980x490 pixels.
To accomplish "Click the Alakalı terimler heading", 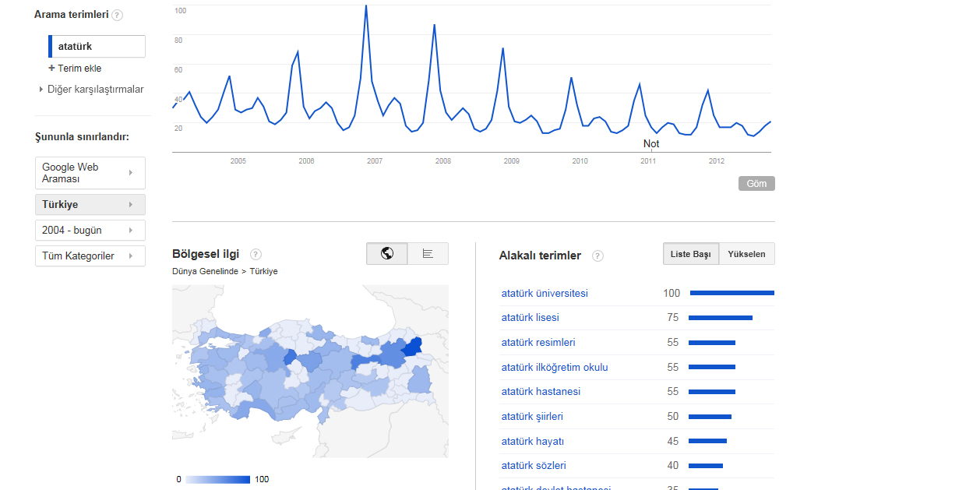I will pos(540,256).
